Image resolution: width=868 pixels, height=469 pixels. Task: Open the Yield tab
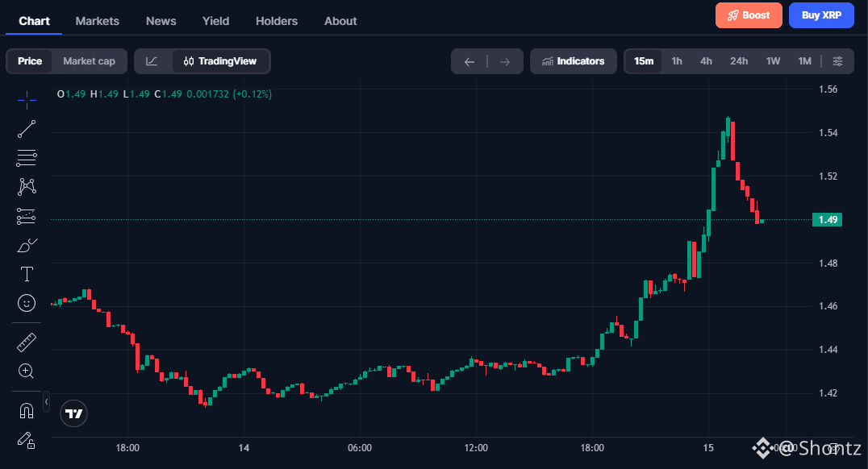pos(216,21)
